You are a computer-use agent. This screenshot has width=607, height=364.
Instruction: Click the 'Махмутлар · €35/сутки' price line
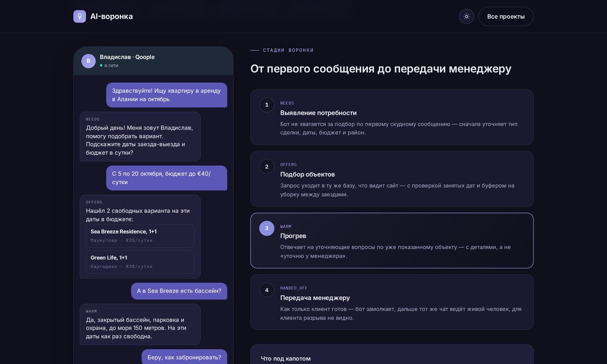pyautogui.click(x=121, y=241)
